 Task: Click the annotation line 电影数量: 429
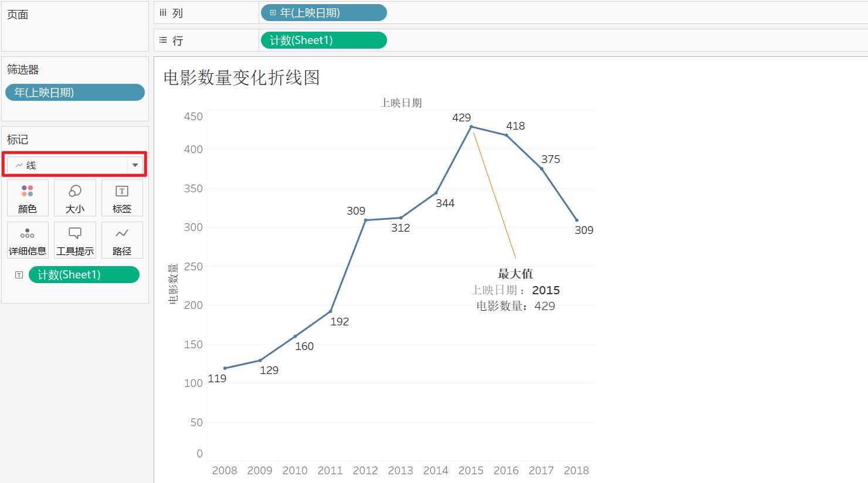coord(516,306)
